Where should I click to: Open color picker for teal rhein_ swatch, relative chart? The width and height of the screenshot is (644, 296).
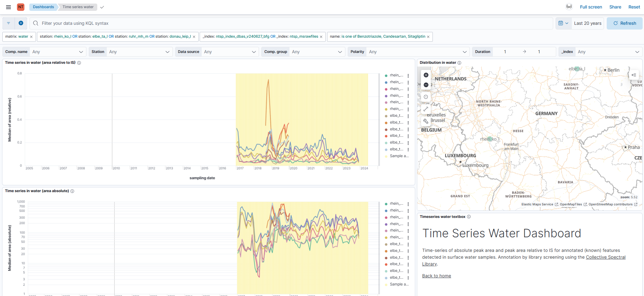(x=386, y=75)
